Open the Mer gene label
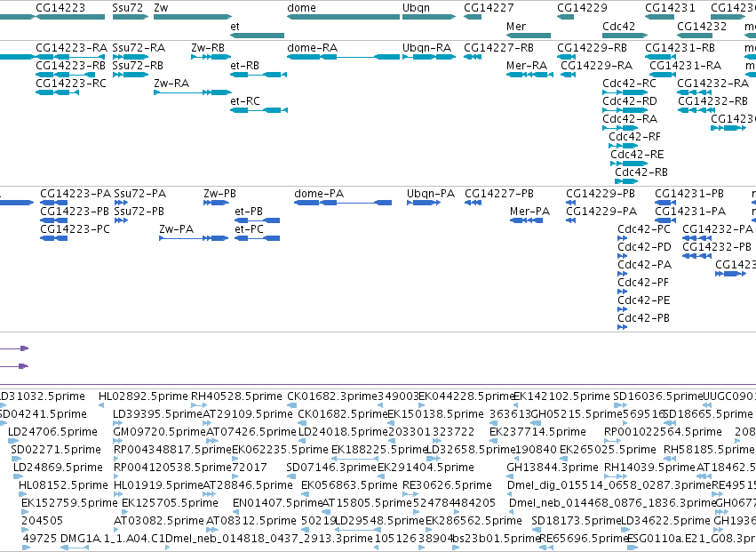Image resolution: width=756 pixels, height=552 pixels. [516, 26]
